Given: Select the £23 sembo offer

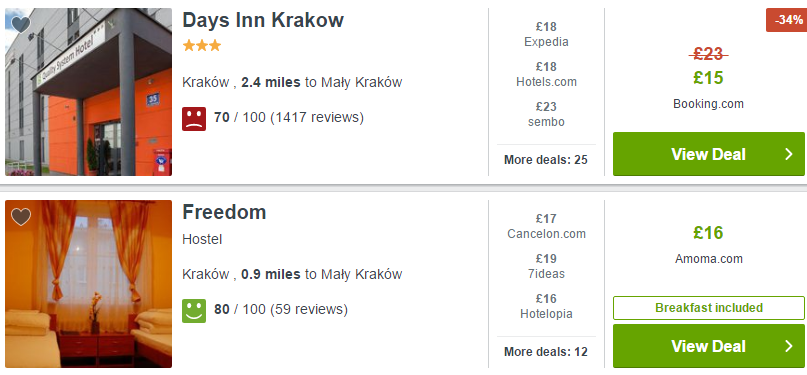Looking at the screenshot, I should tap(546, 114).
